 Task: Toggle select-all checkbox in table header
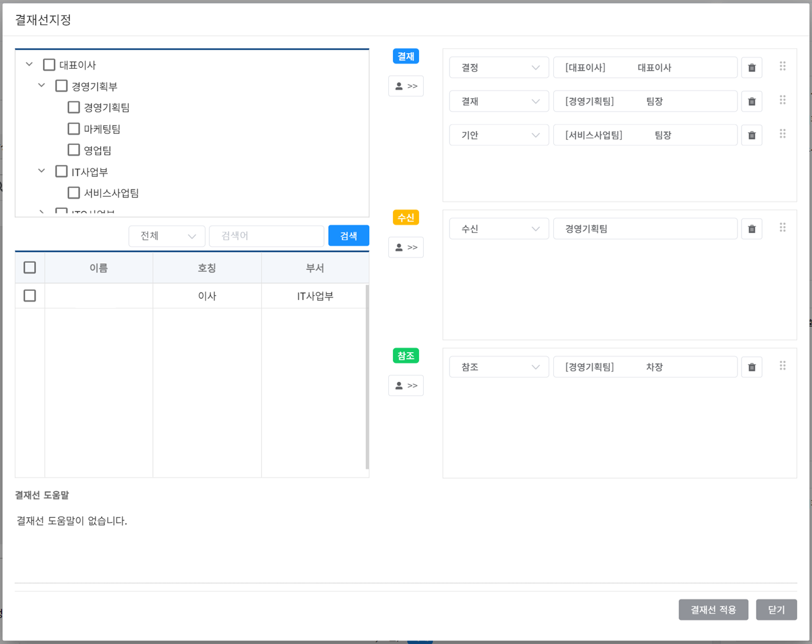point(30,267)
